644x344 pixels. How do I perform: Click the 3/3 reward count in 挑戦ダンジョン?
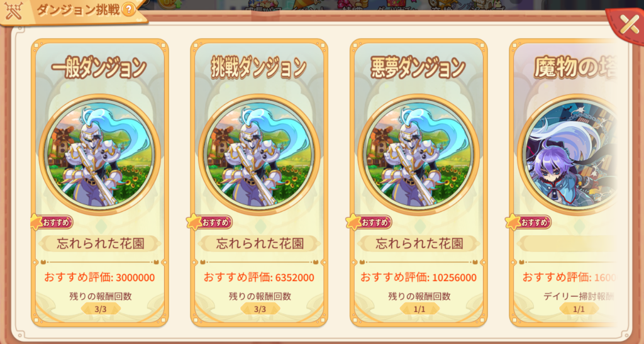260,309
